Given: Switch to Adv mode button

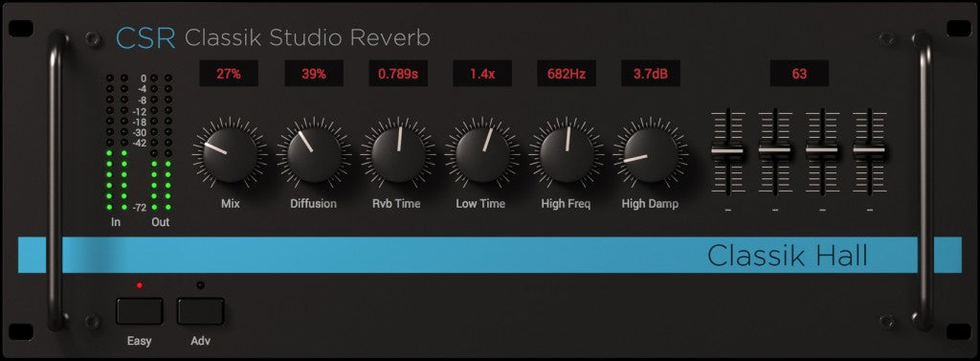Looking at the screenshot, I should (200, 311).
